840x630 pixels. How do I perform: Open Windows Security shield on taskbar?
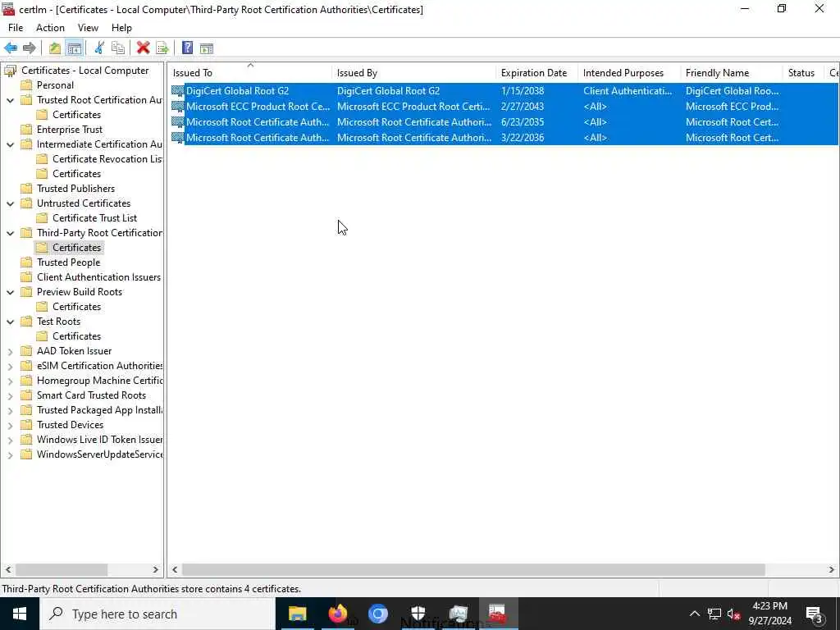[x=418, y=614]
